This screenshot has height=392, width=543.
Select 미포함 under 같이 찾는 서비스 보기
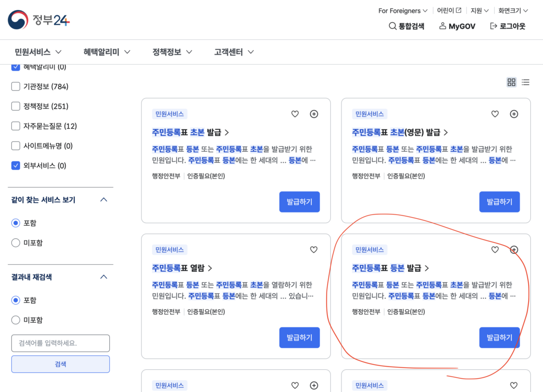click(x=16, y=243)
